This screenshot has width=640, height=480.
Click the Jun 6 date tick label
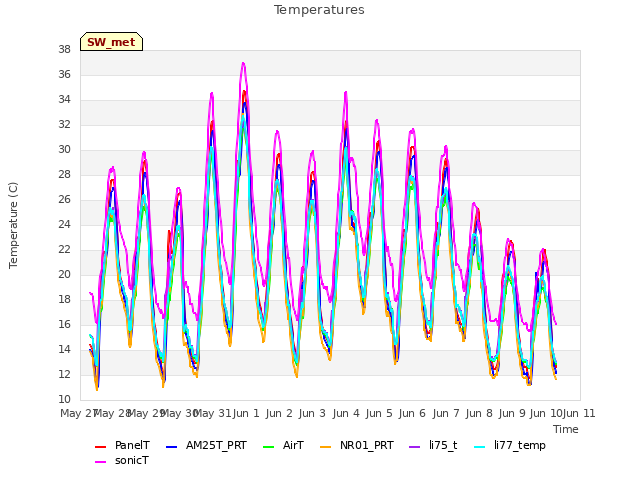(x=412, y=413)
